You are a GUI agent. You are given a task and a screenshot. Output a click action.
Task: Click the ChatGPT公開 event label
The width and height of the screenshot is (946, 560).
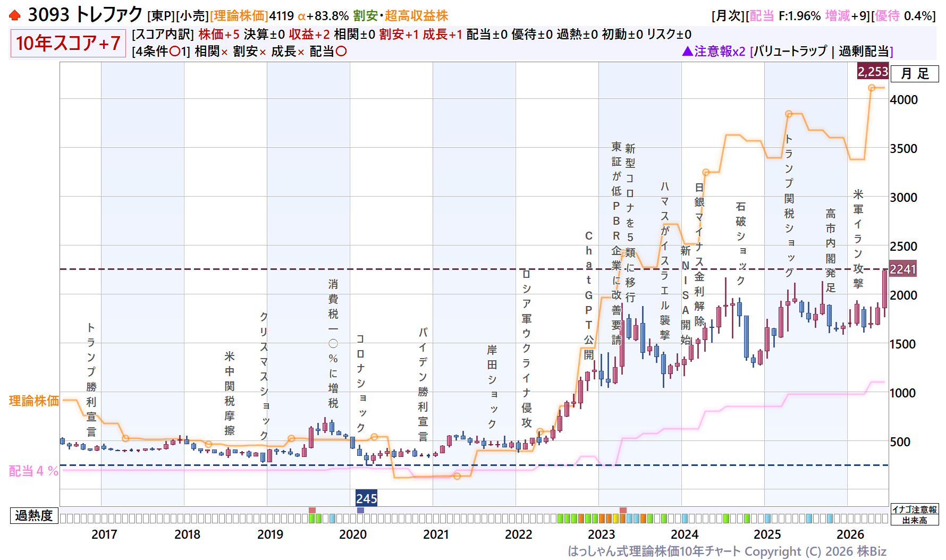tap(589, 295)
